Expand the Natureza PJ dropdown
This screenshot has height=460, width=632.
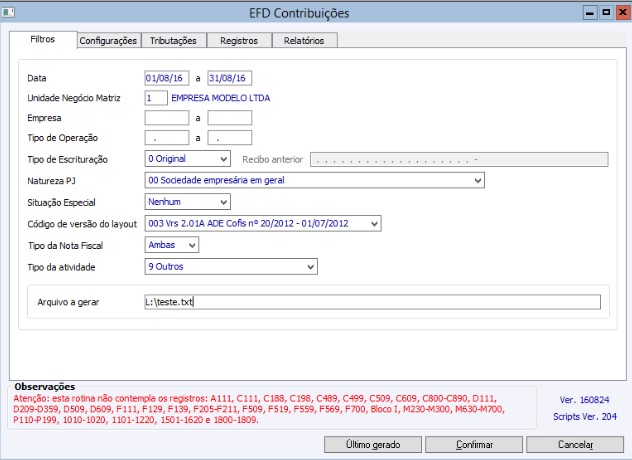pos(314,180)
